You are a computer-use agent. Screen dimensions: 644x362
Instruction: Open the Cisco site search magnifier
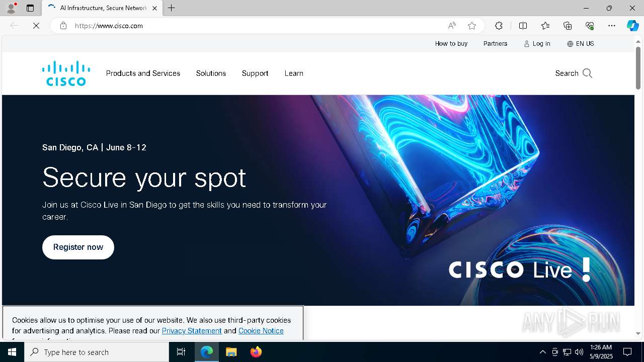tap(587, 73)
